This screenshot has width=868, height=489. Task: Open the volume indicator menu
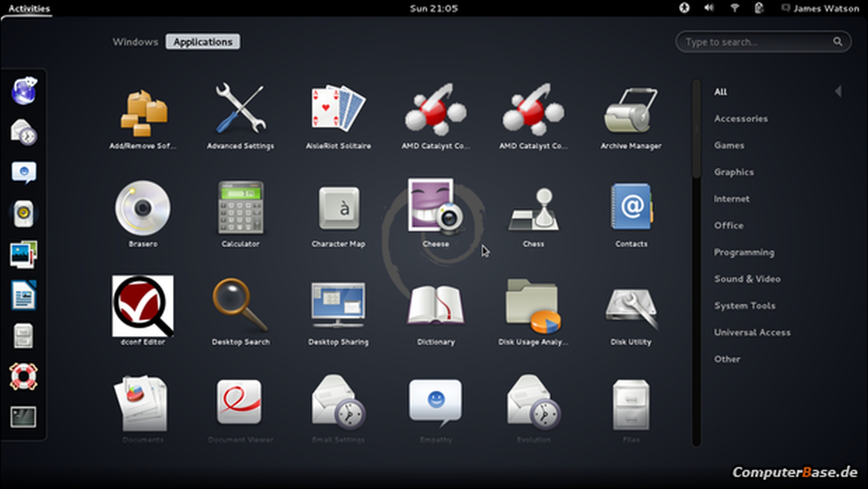click(709, 8)
